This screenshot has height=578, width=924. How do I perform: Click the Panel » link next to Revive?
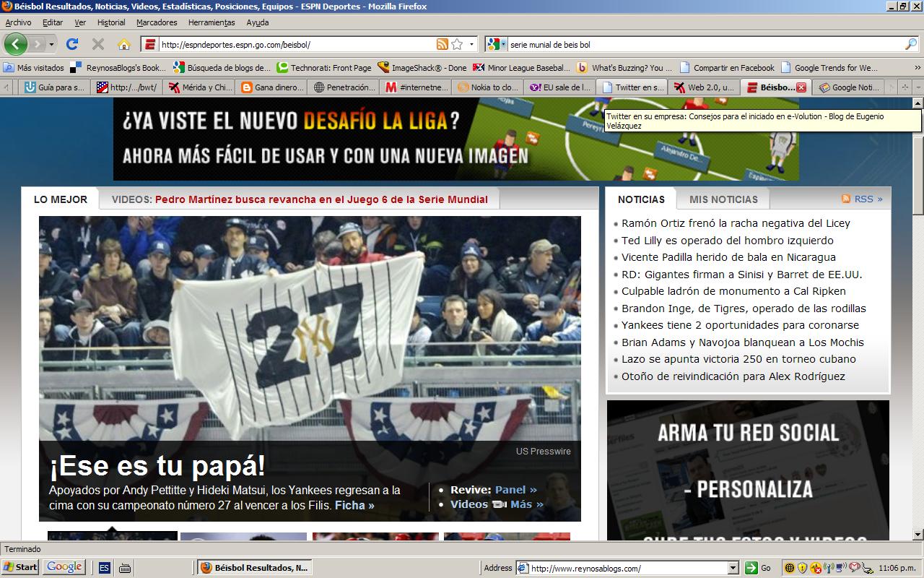coord(515,489)
